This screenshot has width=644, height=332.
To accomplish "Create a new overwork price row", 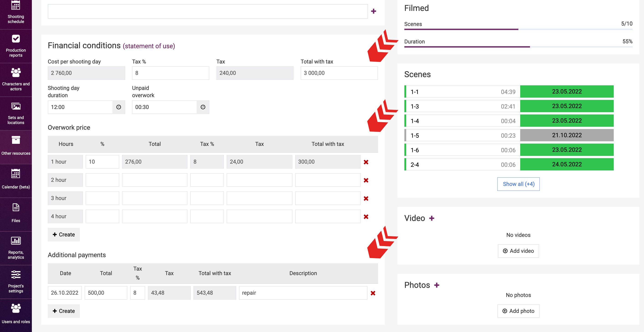I will click(x=64, y=235).
